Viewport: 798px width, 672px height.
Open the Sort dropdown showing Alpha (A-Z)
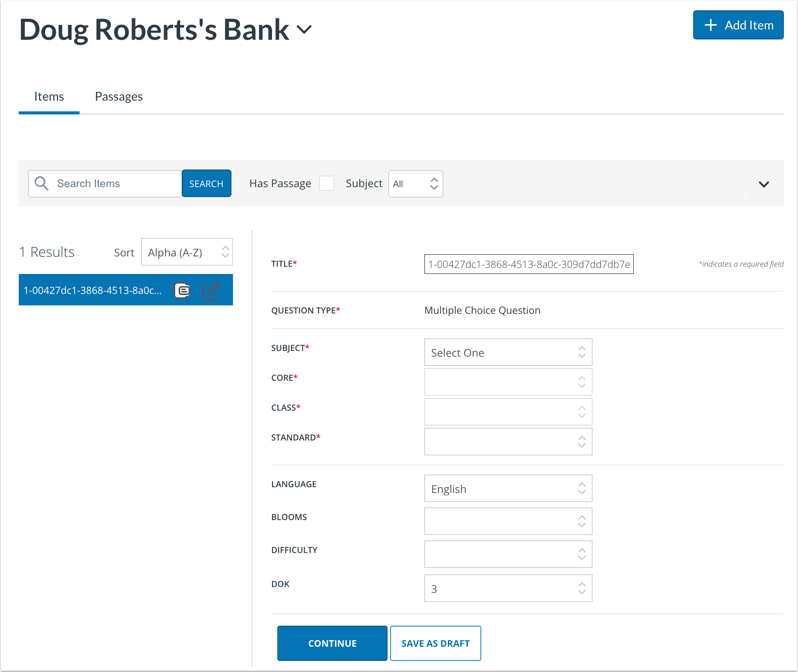tap(187, 252)
